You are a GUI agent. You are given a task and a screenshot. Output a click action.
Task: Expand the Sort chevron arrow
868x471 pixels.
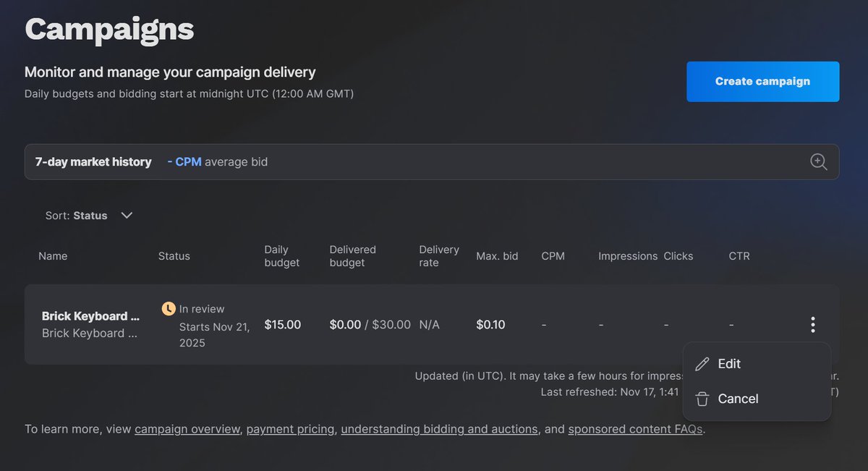(x=127, y=216)
